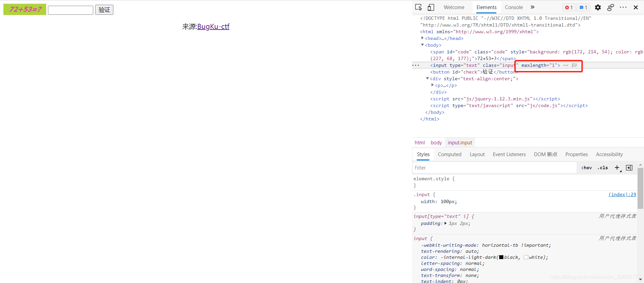Collapse the text-align center div node
This screenshot has width=644, height=283.
[427, 78]
